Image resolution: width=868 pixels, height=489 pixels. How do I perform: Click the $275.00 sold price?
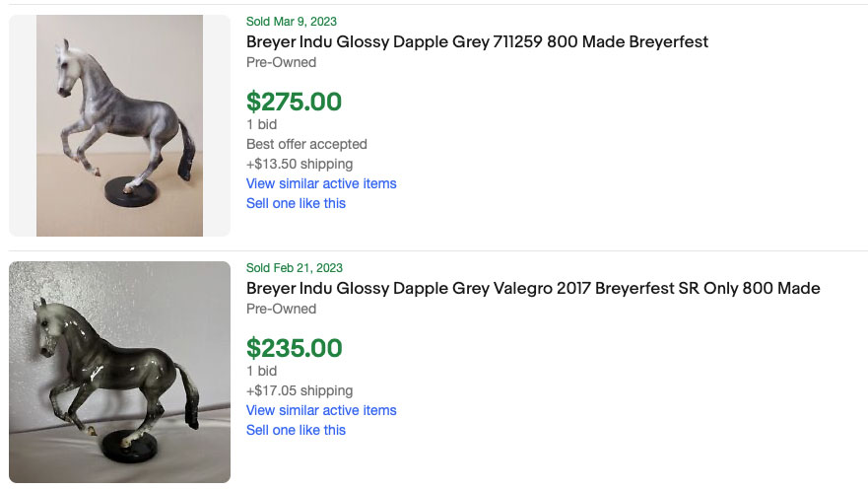pyautogui.click(x=294, y=102)
